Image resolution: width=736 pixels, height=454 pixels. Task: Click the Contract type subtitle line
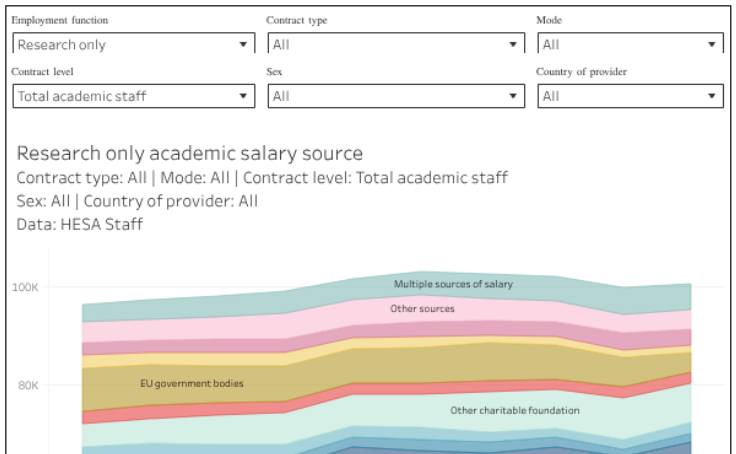pyautogui.click(x=262, y=178)
